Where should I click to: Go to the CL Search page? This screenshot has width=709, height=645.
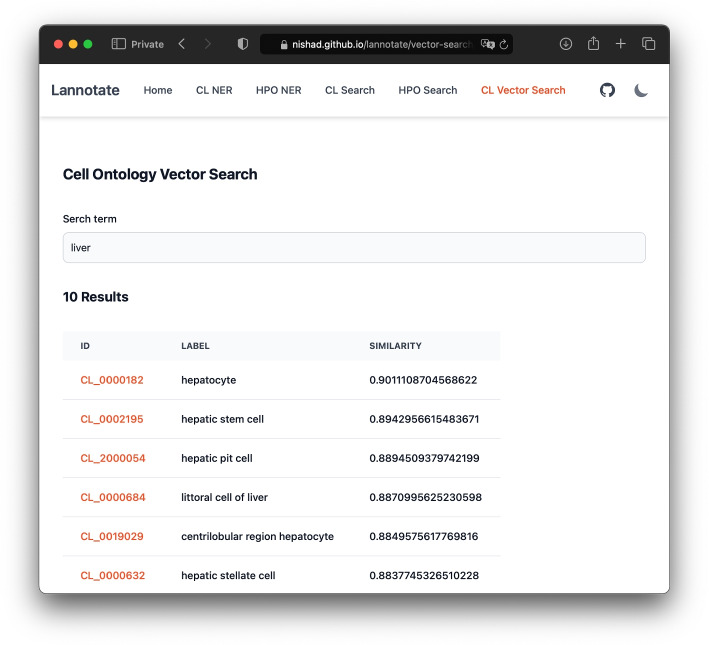[x=349, y=90]
